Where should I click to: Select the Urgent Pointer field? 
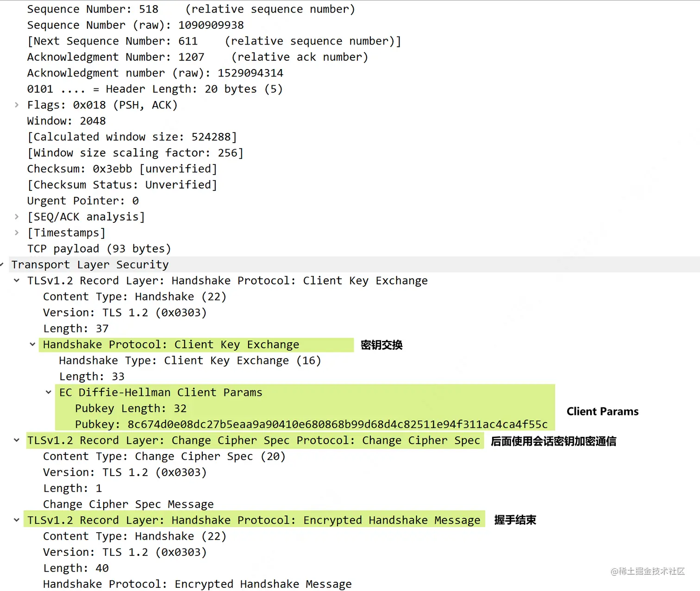(81, 201)
